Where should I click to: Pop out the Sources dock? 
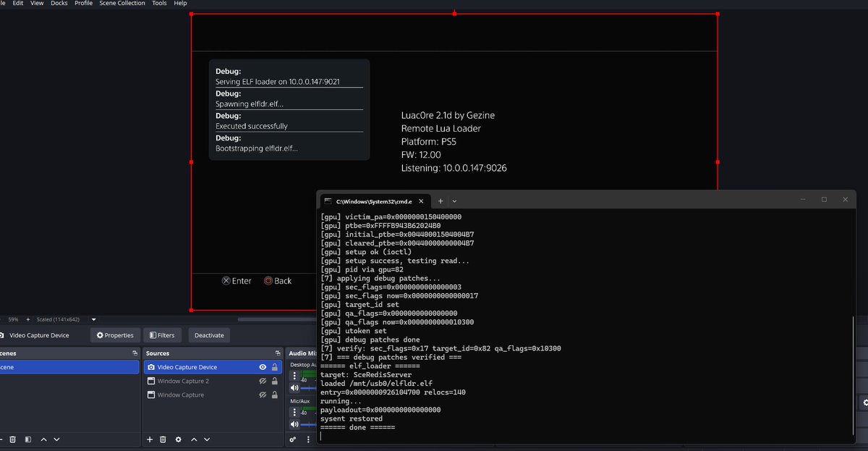point(278,353)
